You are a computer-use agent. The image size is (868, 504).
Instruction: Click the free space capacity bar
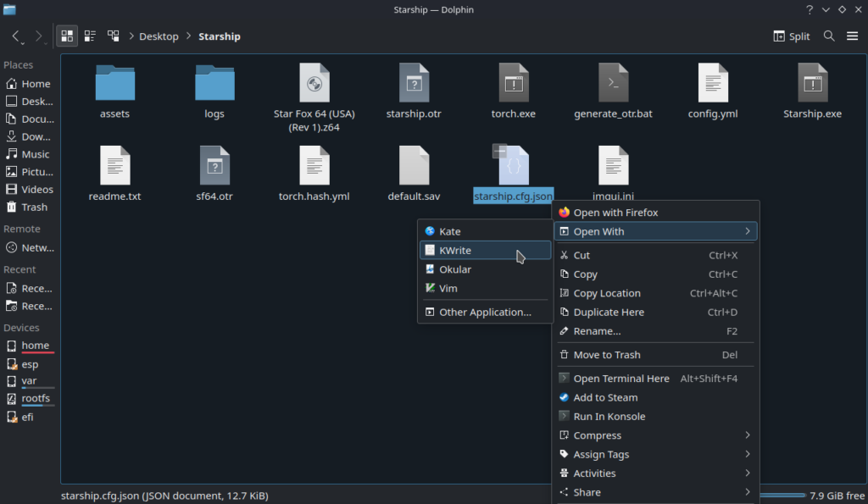[782, 495]
